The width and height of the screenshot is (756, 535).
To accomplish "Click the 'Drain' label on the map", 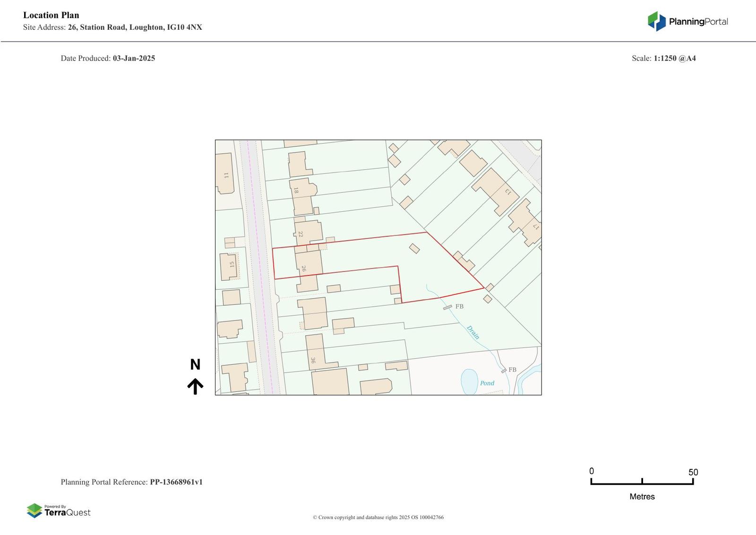I will click(x=473, y=332).
